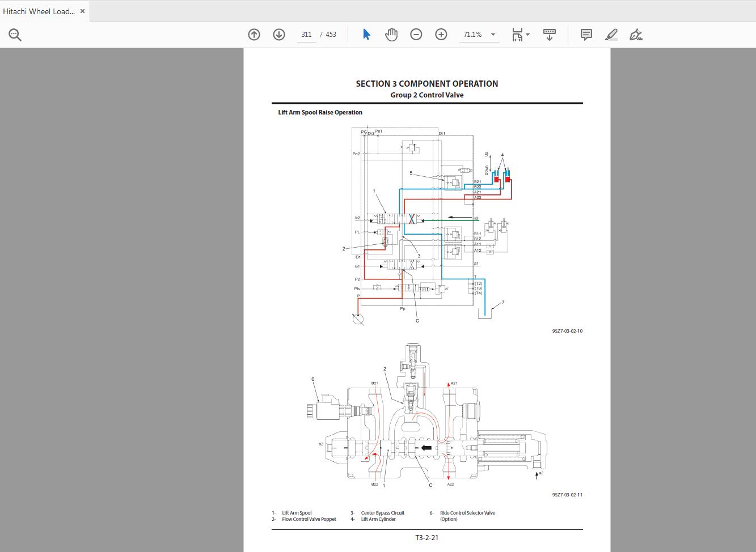Open the zoom presets via the caret arrow

click(493, 35)
